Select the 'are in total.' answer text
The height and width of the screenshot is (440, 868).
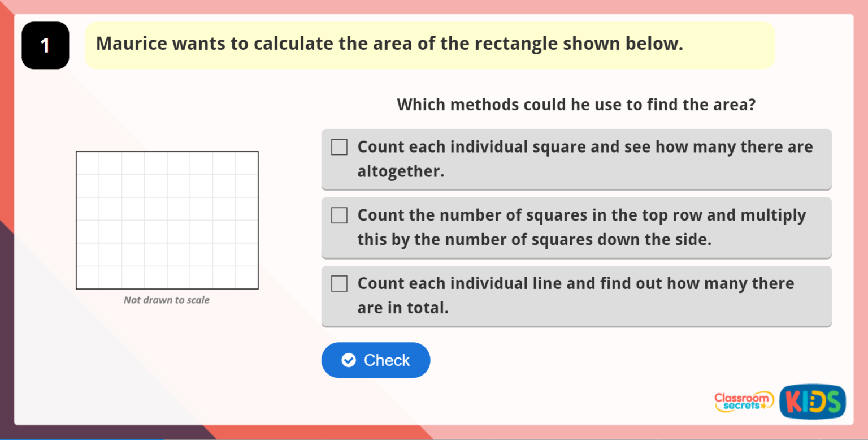click(x=403, y=308)
